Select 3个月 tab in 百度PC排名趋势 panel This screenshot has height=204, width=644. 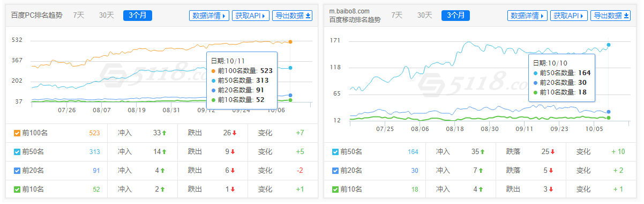(138, 15)
